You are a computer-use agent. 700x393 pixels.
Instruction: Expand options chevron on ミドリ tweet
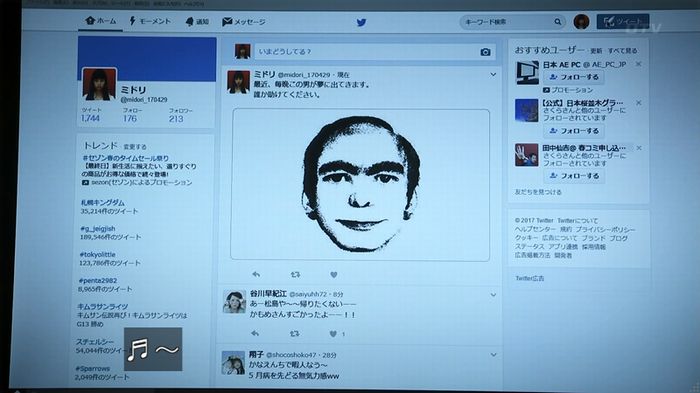(x=493, y=75)
